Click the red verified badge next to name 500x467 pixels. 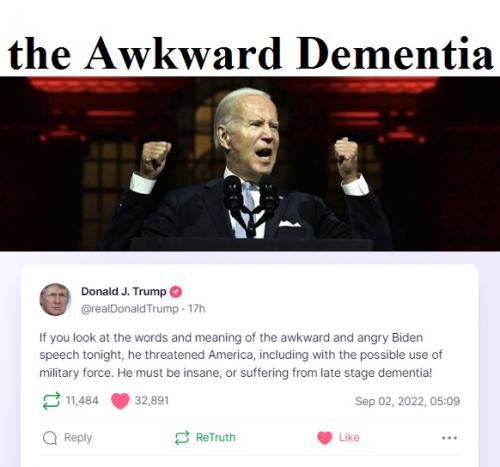176,292
